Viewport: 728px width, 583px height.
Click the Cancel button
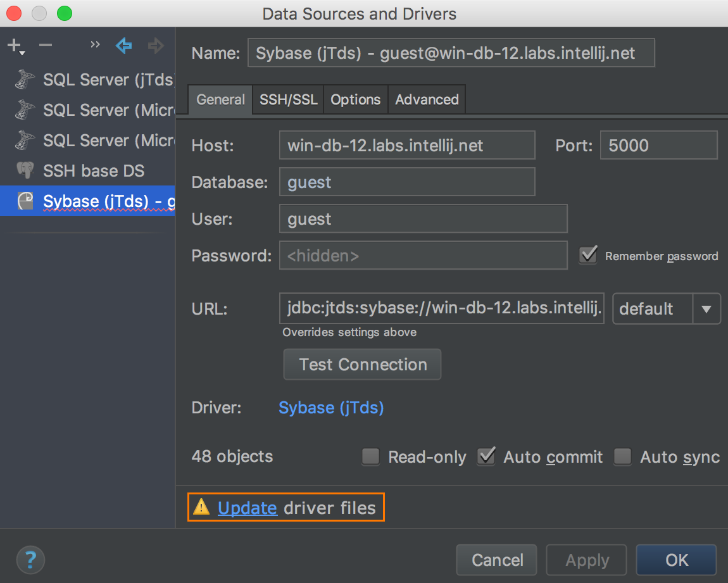(x=497, y=560)
